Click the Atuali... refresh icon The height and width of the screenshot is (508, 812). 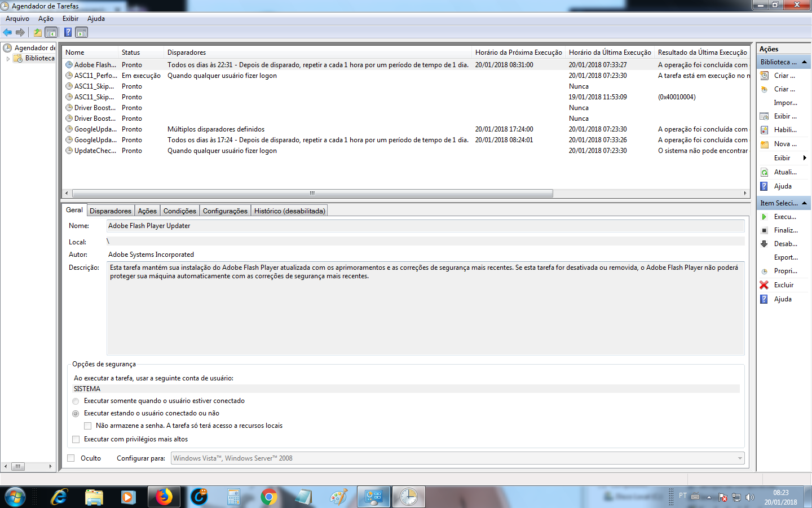pyautogui.click(x=765, y=172)
